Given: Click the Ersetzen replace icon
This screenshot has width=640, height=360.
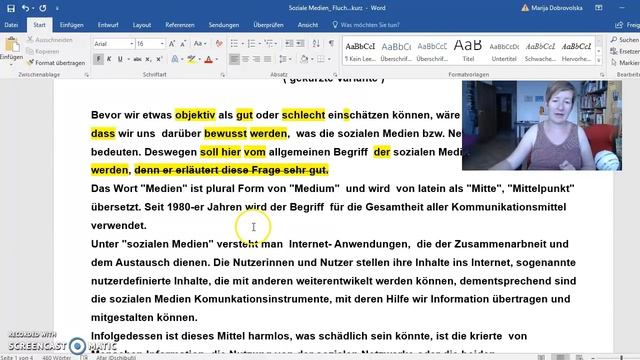Looking at the screenshot, I should tap(613, 51).
